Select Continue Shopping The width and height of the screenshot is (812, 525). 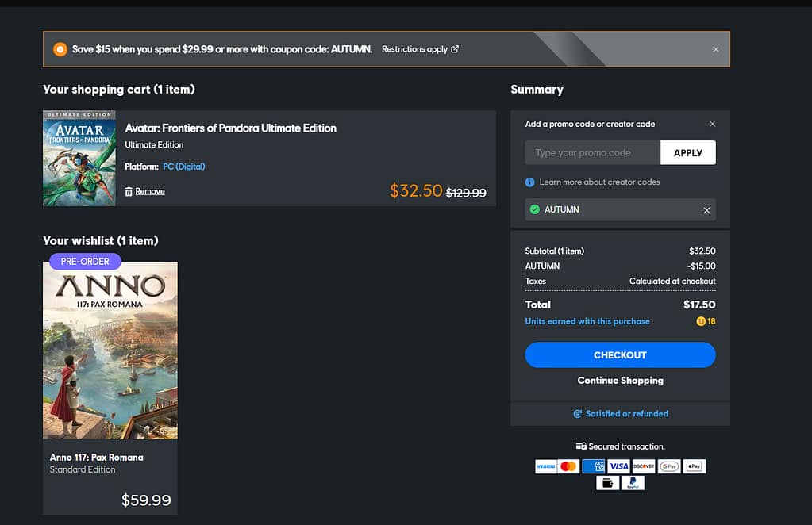click(x=620, y=381)
